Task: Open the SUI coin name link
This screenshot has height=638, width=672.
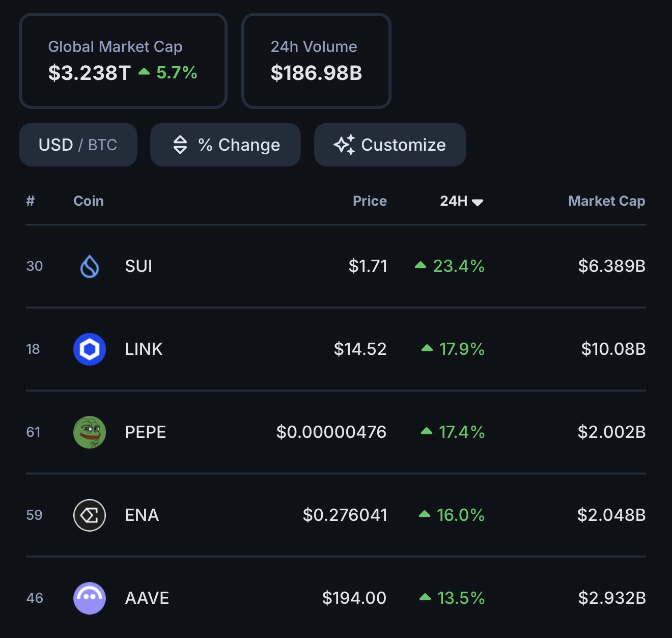Action: click(x=138, y=266)
